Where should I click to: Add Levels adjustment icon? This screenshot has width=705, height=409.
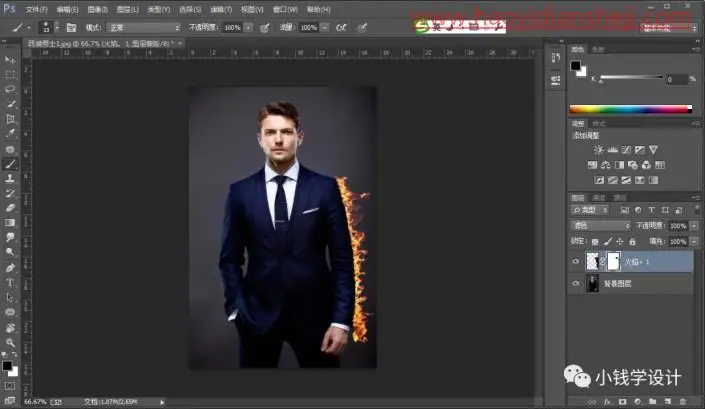612,150
